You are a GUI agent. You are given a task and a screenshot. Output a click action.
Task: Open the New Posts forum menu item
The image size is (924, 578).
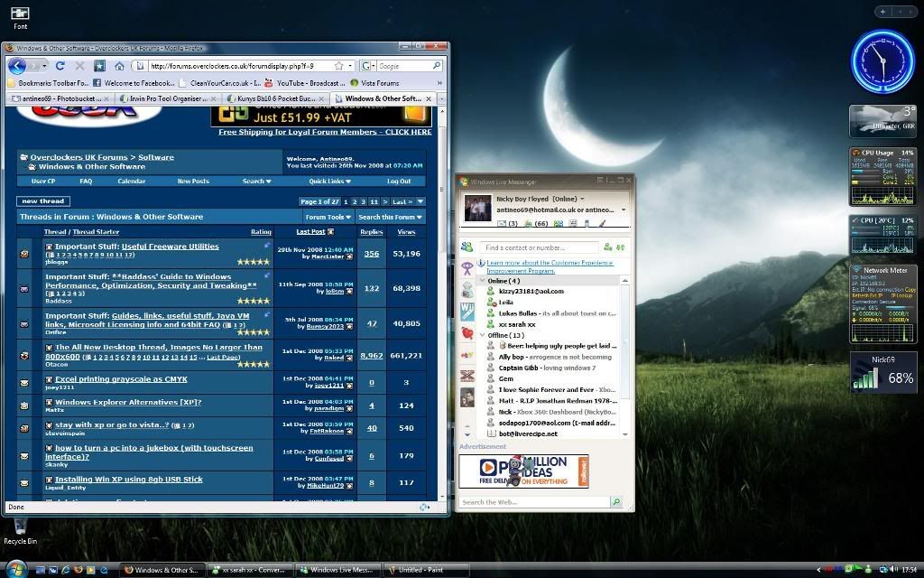(x=193, y=181)
